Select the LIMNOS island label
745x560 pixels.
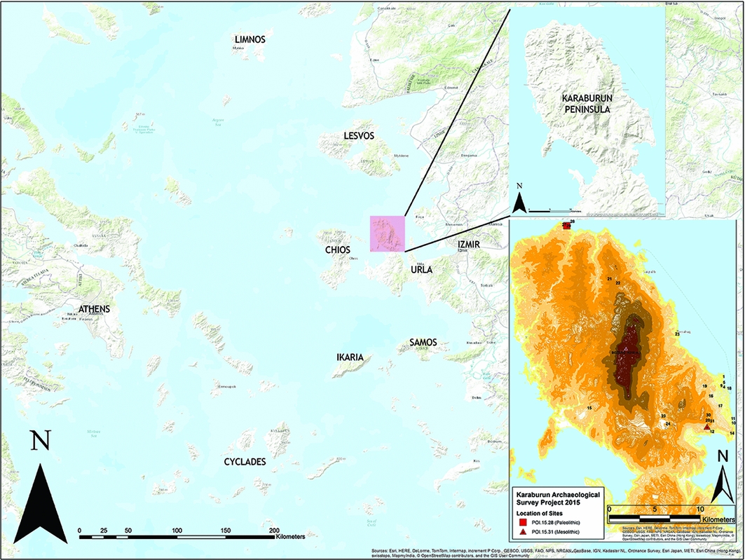(x=250, y=40)
